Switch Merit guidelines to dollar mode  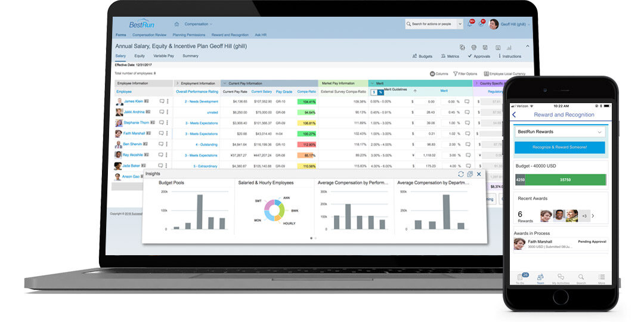(374, 92)
